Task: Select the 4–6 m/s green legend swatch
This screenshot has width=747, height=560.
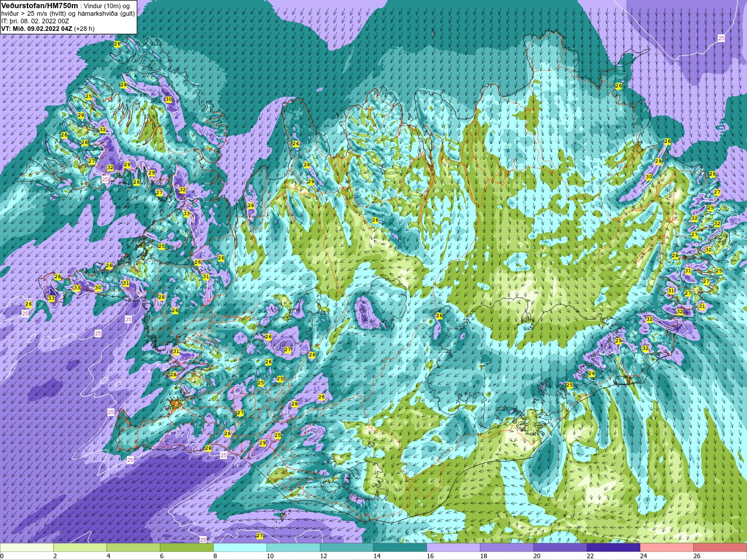Action: coord(133,548)
